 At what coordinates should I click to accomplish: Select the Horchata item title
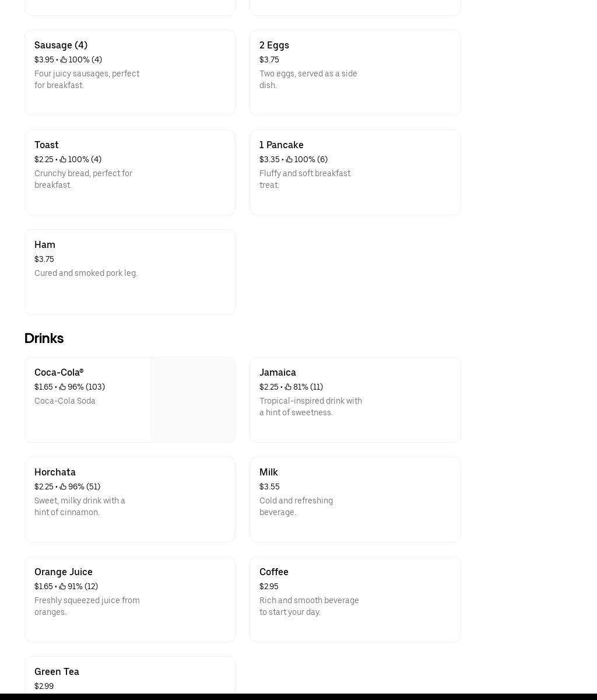pyautogui.click(x=55, y=472)
